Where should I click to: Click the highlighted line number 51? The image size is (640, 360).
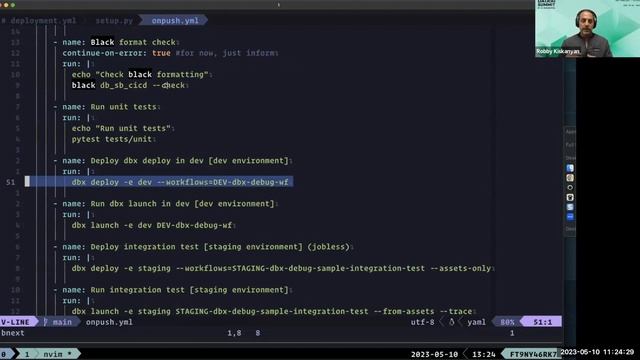11,182
